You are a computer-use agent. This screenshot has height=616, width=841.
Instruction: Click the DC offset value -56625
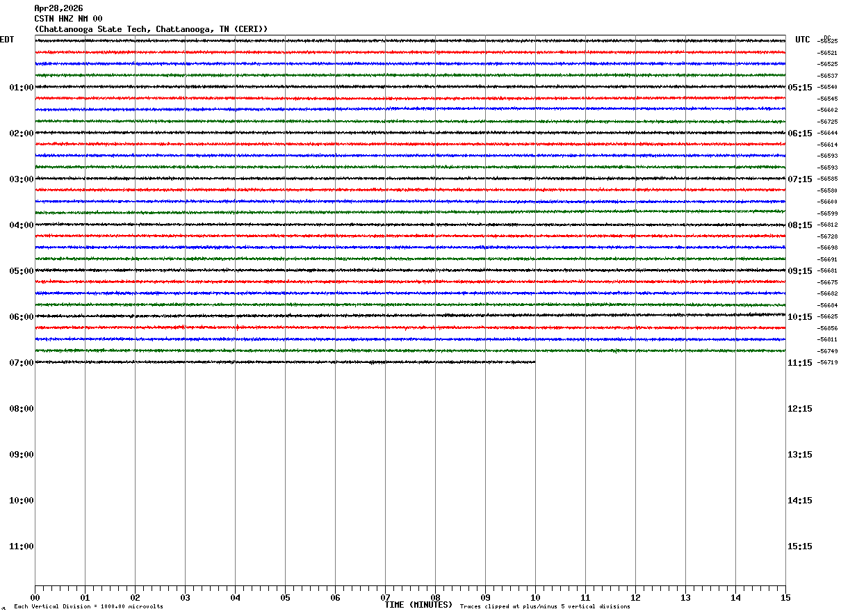tap(828, 316)
